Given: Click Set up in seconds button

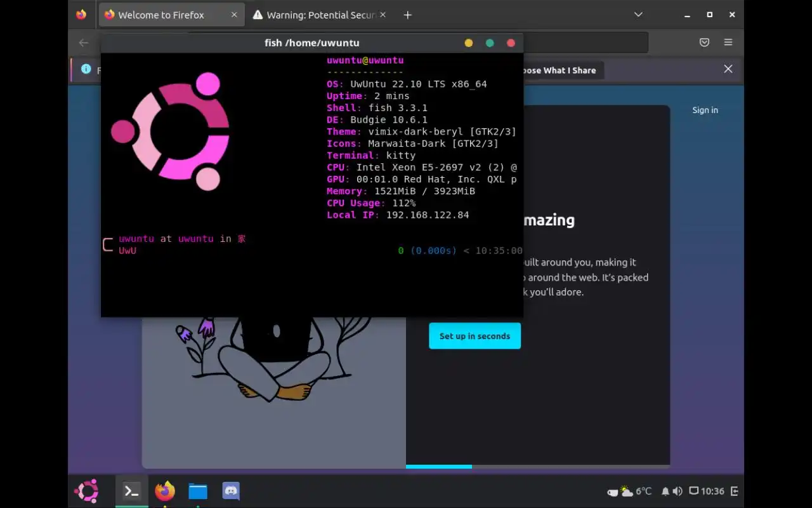Looking at the screenshot, I should click(475, 336).
